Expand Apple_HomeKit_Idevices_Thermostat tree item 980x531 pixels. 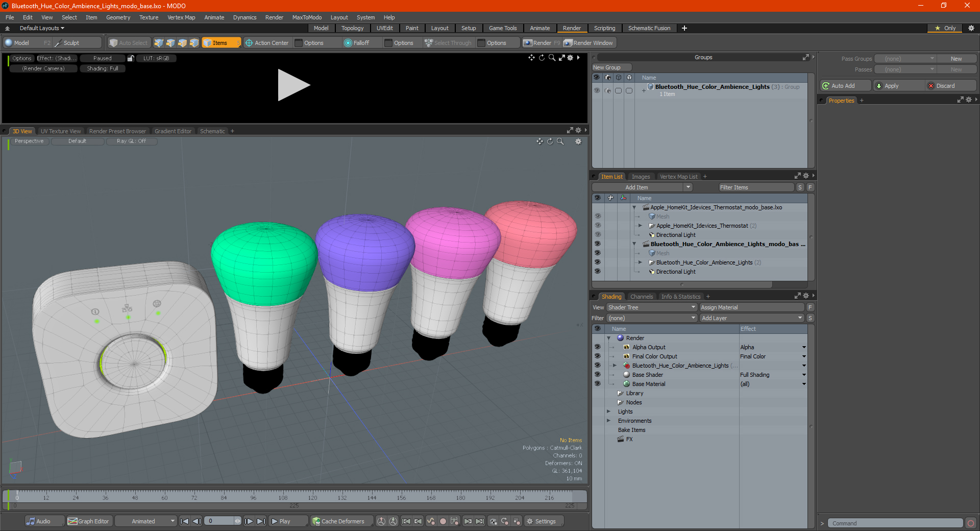[640, 226]
